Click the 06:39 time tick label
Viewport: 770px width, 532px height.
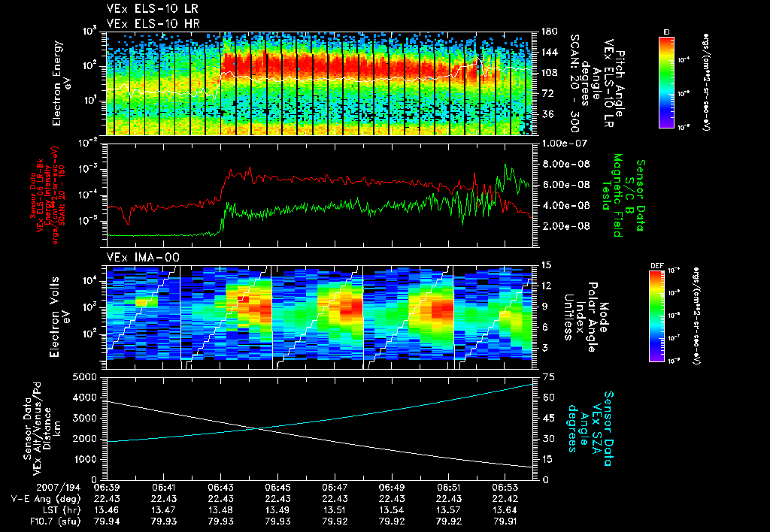tap(107, 488)
